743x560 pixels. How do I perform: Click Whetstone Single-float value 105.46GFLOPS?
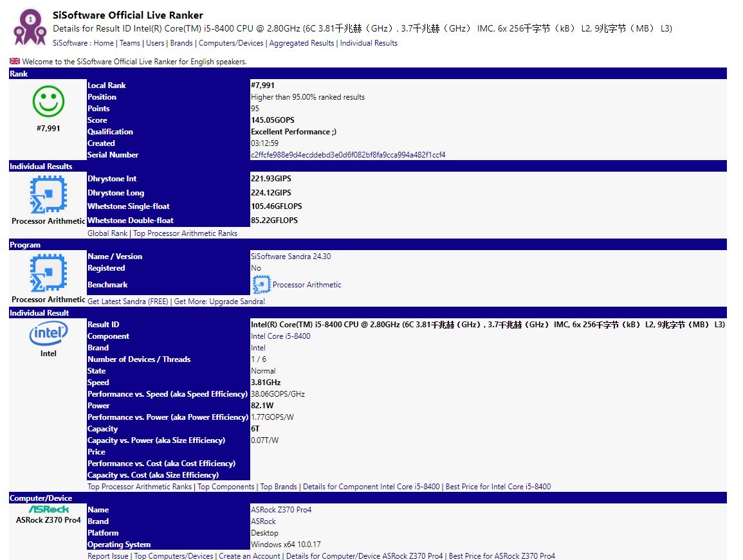[x=276, y=206]
